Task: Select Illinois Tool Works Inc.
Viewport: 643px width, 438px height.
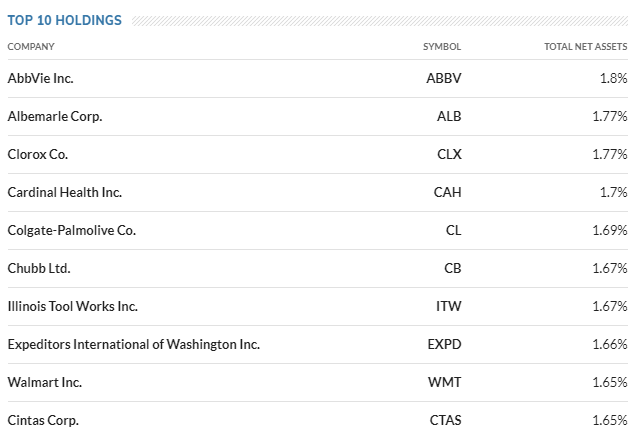Action: click(x=72, y=306)
